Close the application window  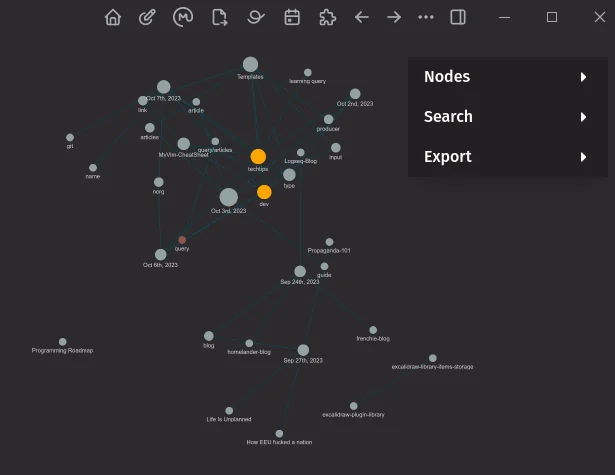pyautogui.click(x=600, y=17)
